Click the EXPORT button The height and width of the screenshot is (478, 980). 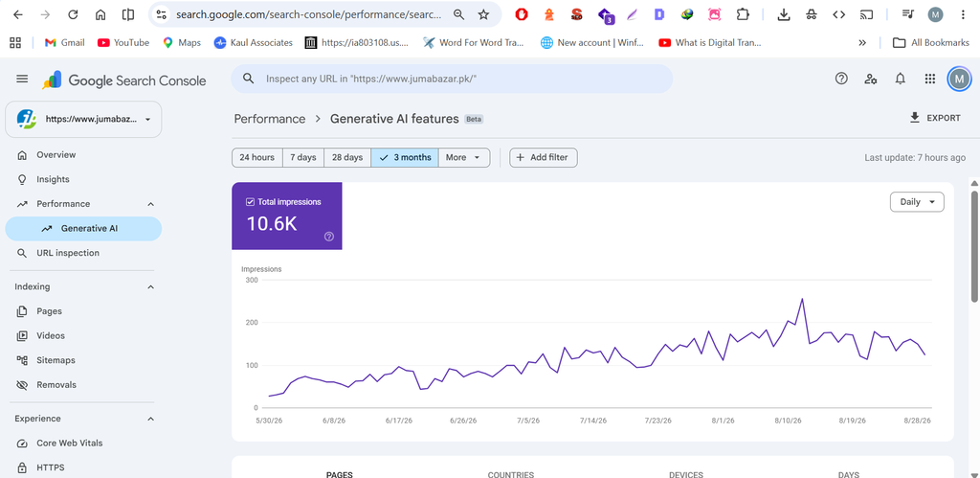[935, 118]
